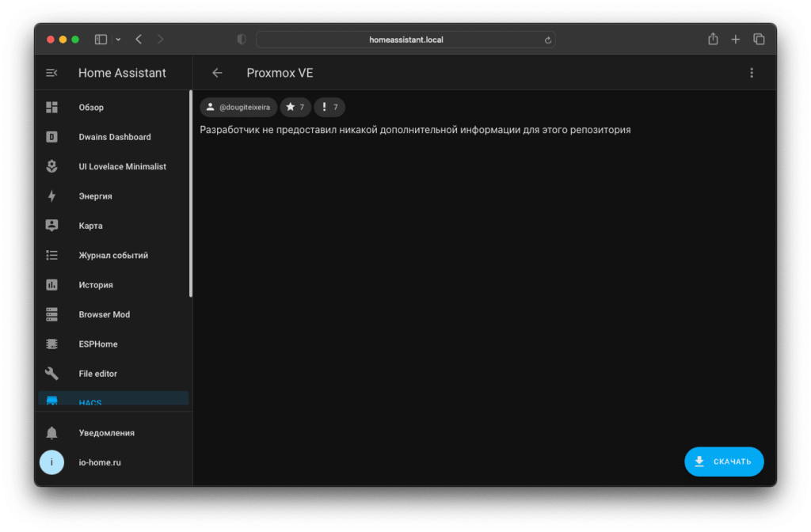The width and height of the screenshot is (811, 532).
Task: Select Энергия in the sidebar
Action: click(113, 196)
